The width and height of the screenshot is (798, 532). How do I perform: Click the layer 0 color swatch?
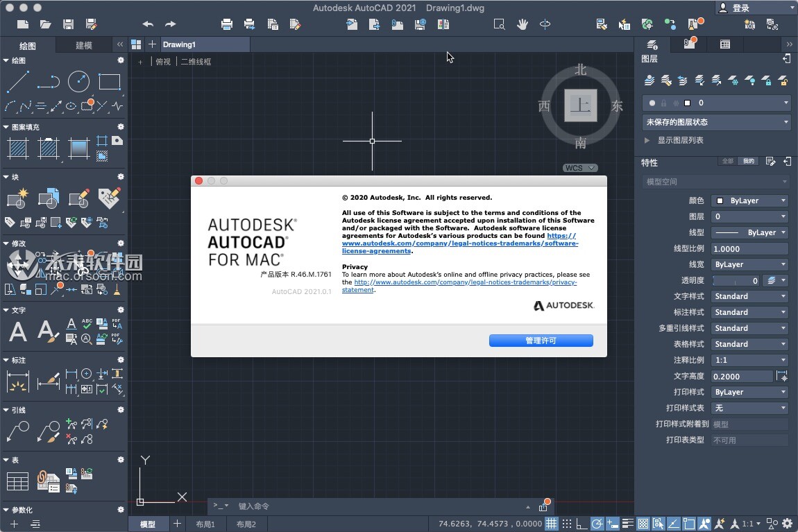click(688, 103)
